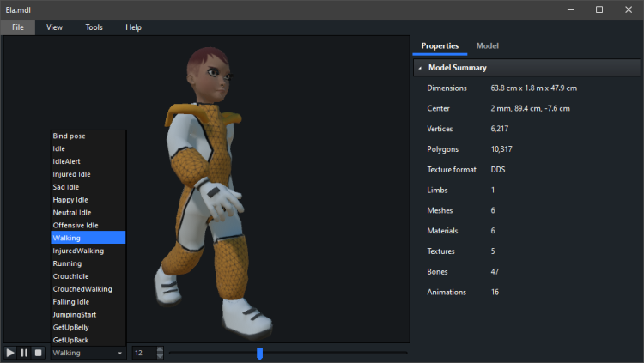
Task: Stop the animation playback
Action: pos(38,353)
